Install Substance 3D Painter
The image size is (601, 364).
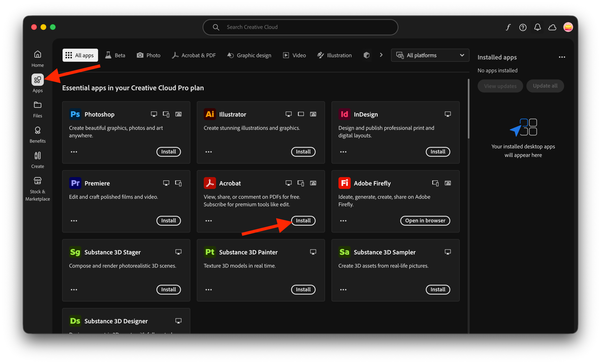point(303,290)
